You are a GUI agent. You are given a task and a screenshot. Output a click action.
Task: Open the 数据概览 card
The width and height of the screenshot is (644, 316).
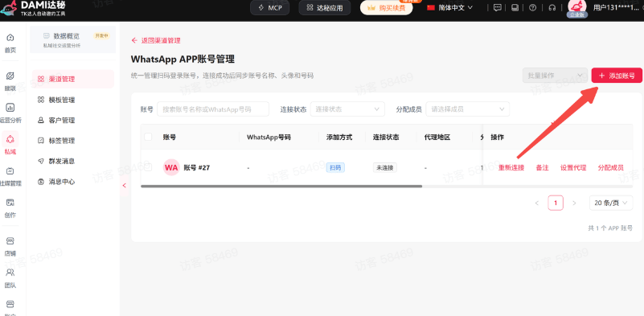tap(72, 40)
